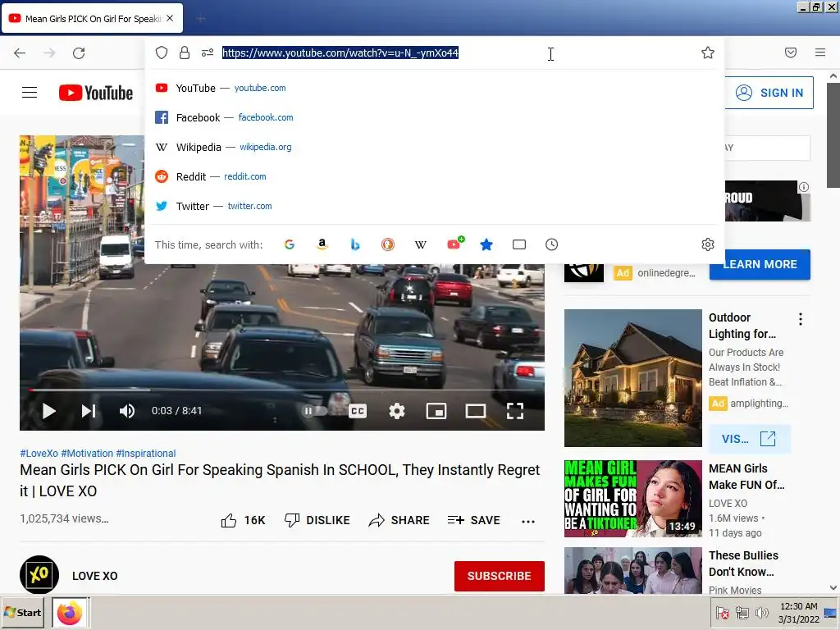Viewport: 840px width, 630px height.
Task: Search in Bookmarks star icon
Action: [486, 244]
